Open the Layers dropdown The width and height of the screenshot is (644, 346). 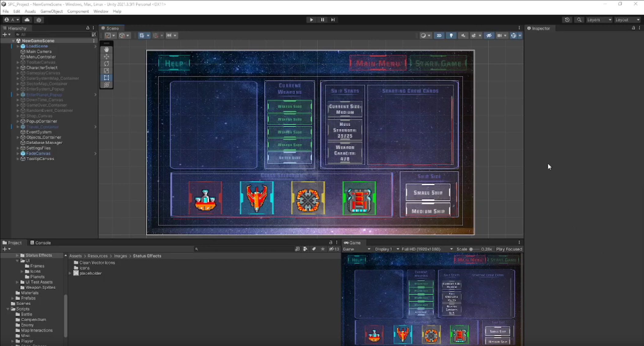tap(599, 20)
